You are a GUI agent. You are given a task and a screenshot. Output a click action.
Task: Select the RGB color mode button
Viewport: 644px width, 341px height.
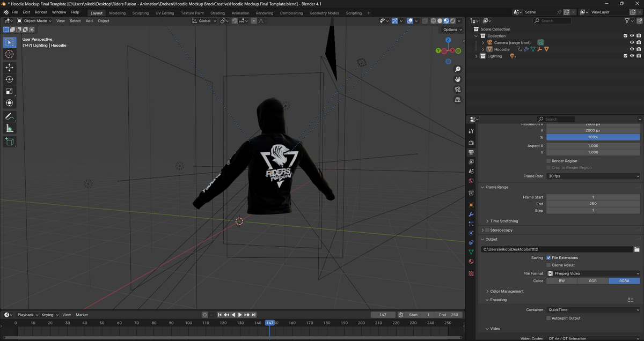coord(593,281)
